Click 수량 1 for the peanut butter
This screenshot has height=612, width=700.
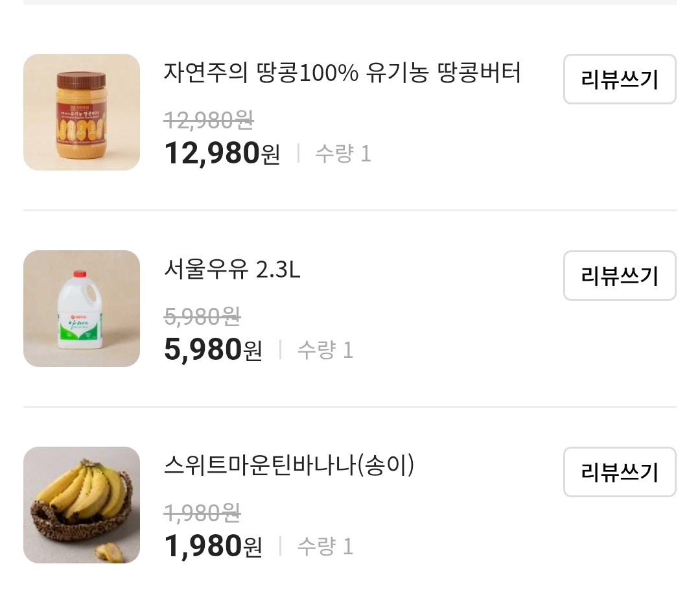343,153
